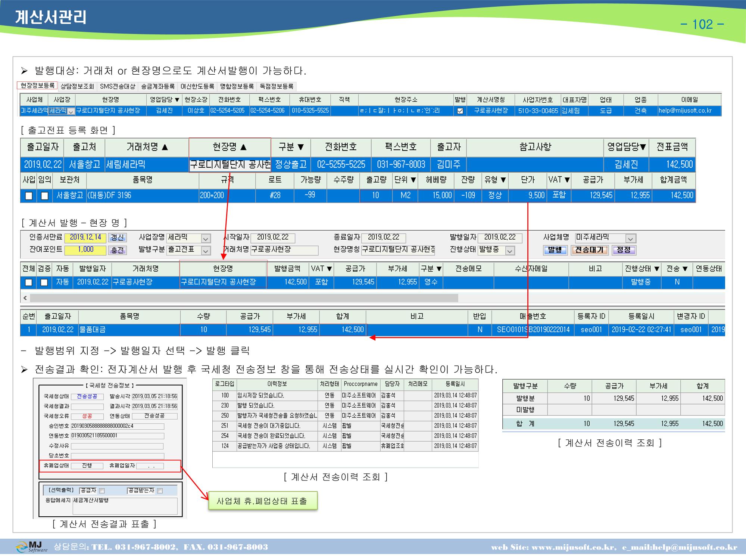746x560 pixels.
Task: Click the 잔여포인트 1,000 field
Action: tap(85, 250)
